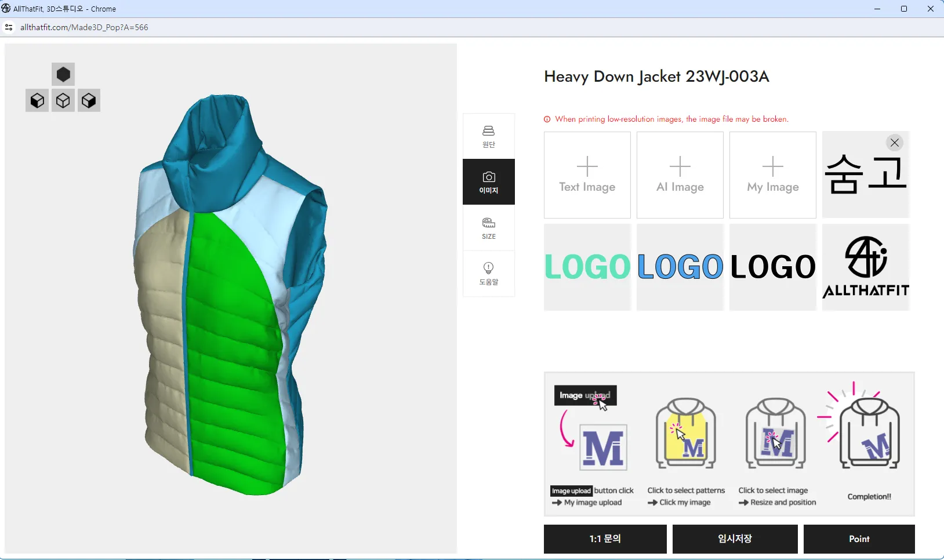Open the SIZE tab in sidebar
Screen dimensions: 944x560
(x=488, y=228)
